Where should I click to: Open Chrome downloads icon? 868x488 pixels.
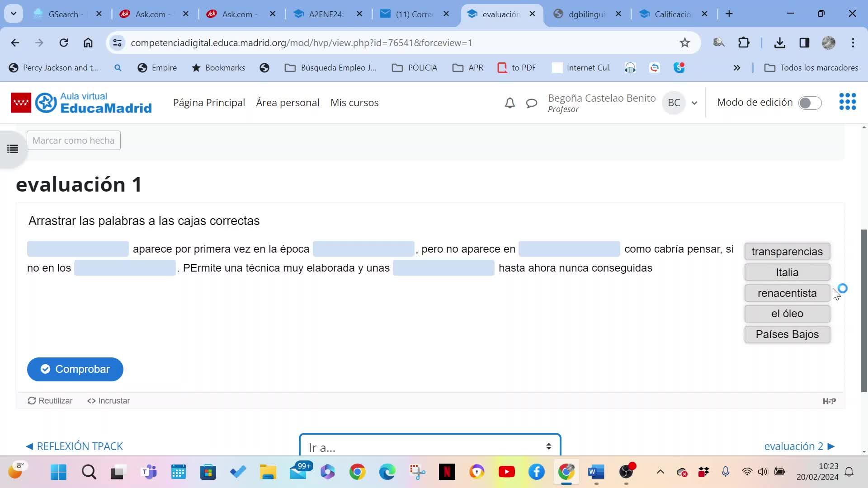[x=779, y=43]
